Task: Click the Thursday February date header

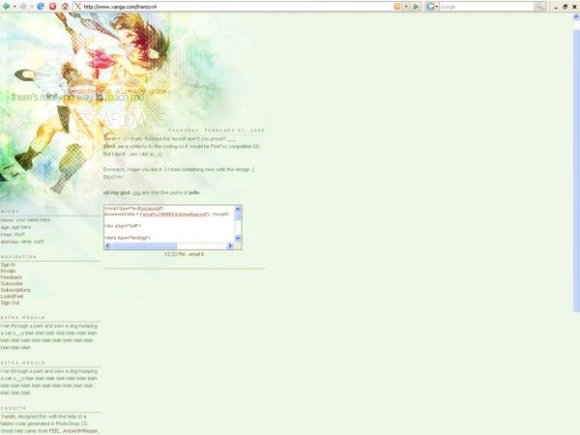Action: pyautogui.click(x=216, y=130)
